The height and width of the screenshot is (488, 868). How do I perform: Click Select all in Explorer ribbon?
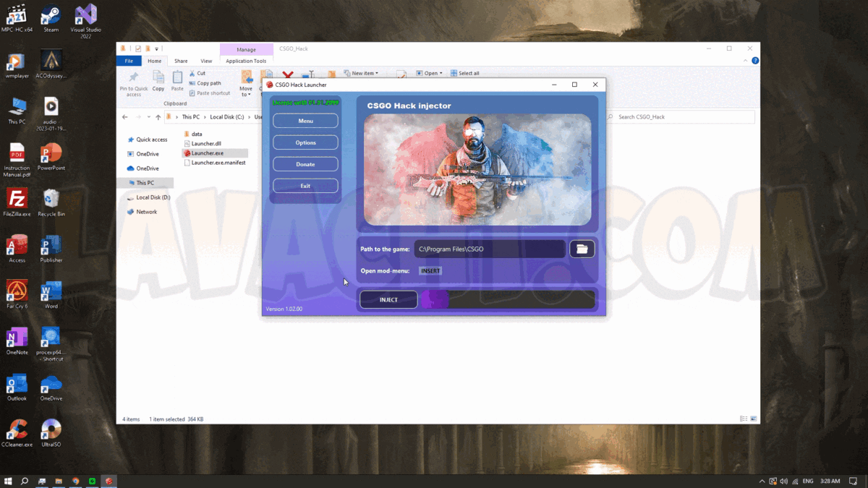pyautogui.click(x=464, y=73)
